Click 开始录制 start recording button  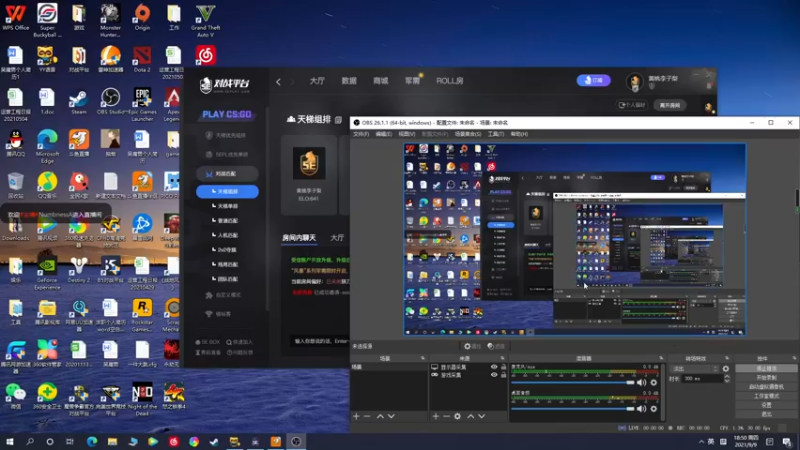[766, 378]
